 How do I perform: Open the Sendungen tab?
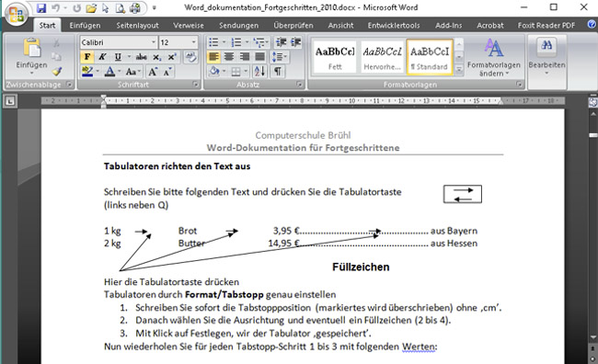(x=239, y=26)
